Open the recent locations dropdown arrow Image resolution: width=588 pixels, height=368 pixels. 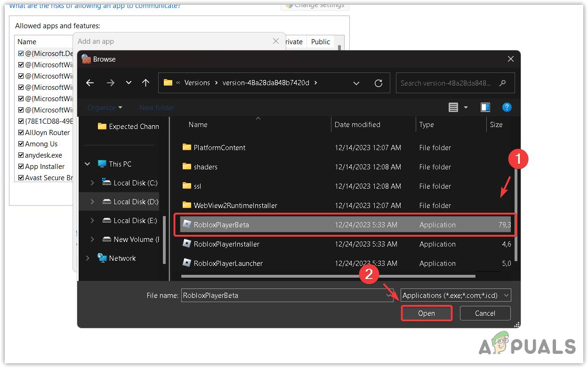click(x=129, y=83)
